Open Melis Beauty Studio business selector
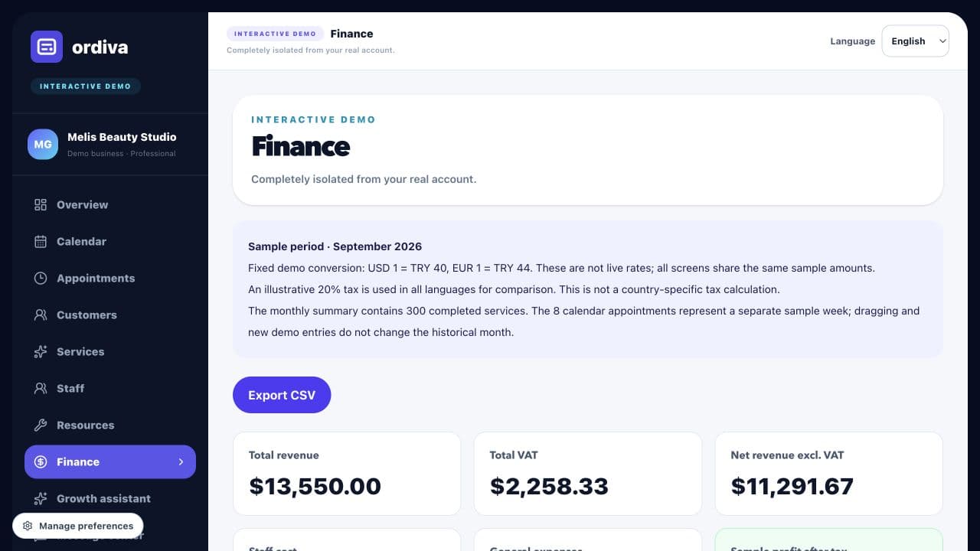 coord(110,144)
